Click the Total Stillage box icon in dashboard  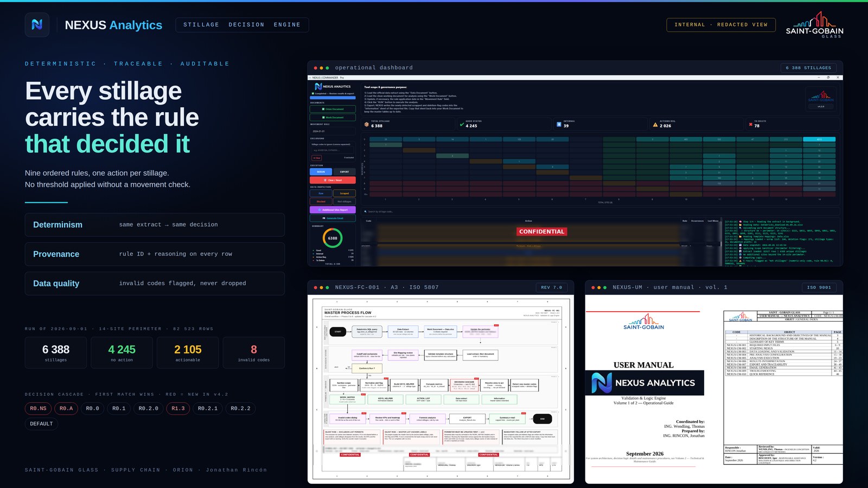(367, 124)
